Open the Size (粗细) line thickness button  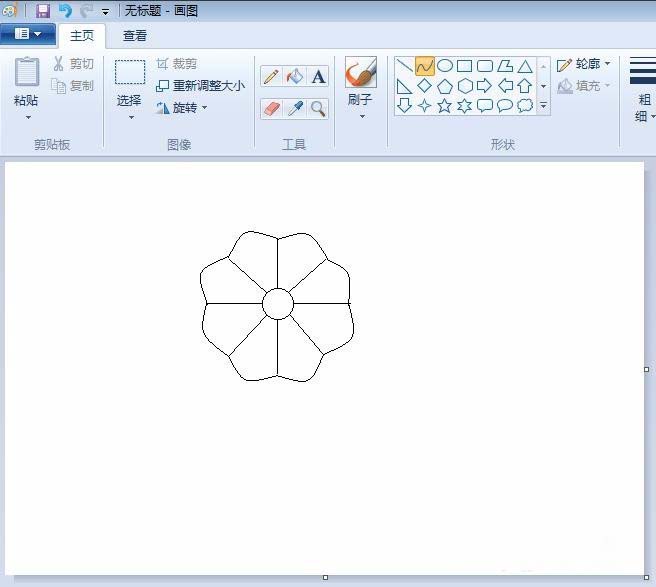(x=643, y=90)
